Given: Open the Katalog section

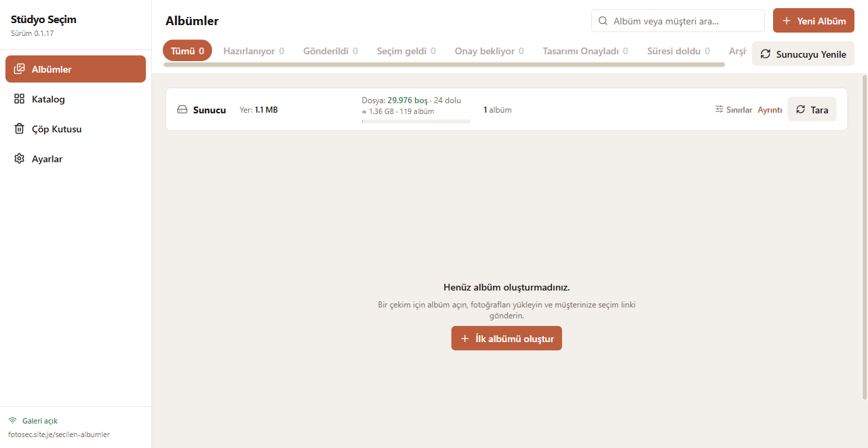Looking at the screenshot, I should tap(75, 99).
